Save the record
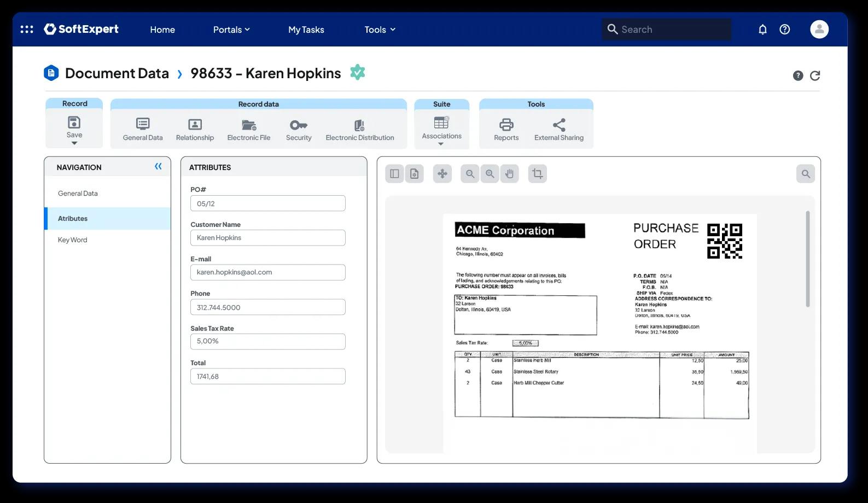 pyautogui.click(x=74, y=127)
